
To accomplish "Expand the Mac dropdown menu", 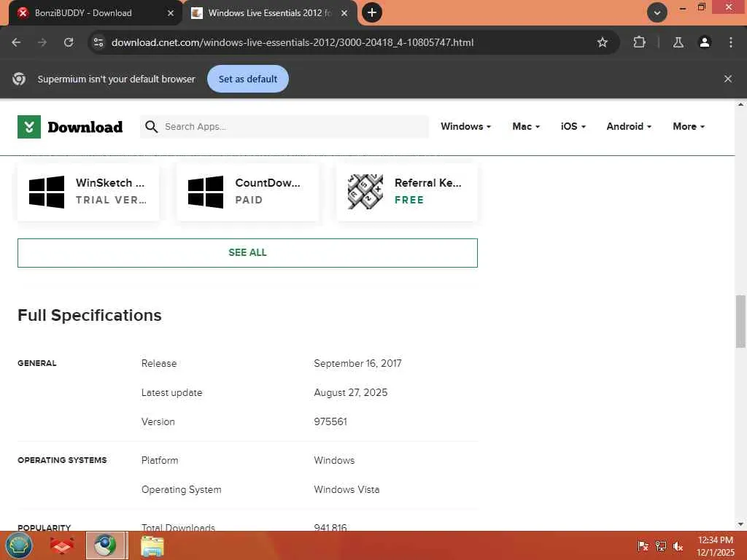I will (526, 127).
